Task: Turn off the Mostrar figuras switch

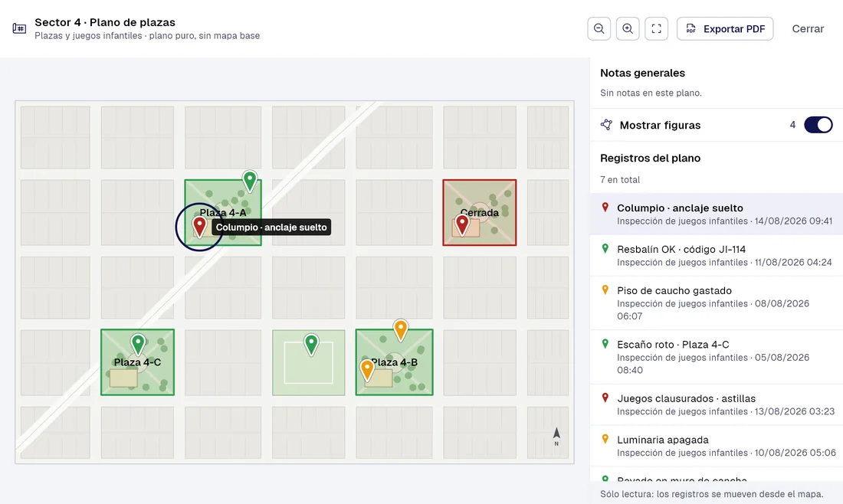Action: (x=818, y=125)
